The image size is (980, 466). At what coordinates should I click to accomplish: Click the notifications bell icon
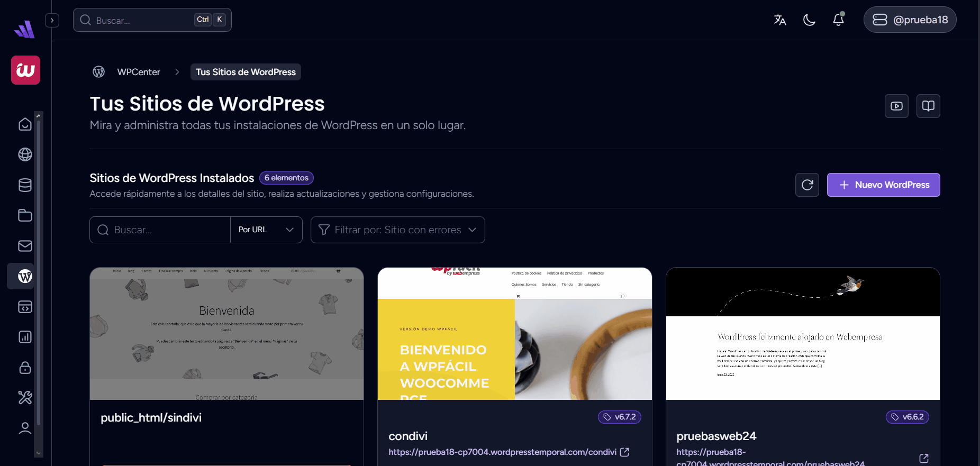tap(838, 20)
